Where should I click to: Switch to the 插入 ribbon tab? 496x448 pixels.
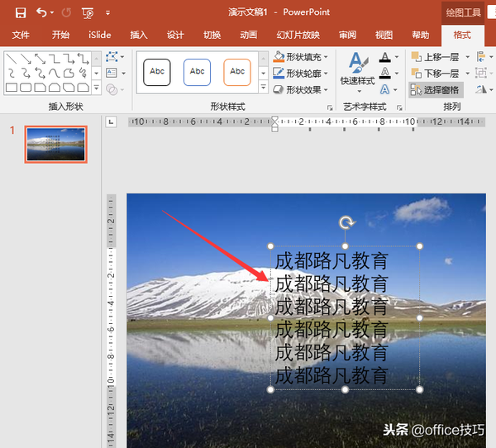tap(139, 36)
